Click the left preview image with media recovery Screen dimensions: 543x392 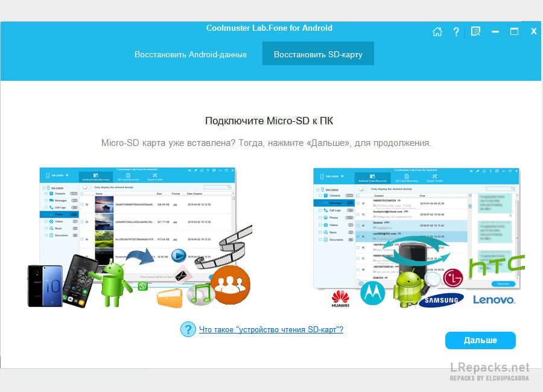pos(139,238)
